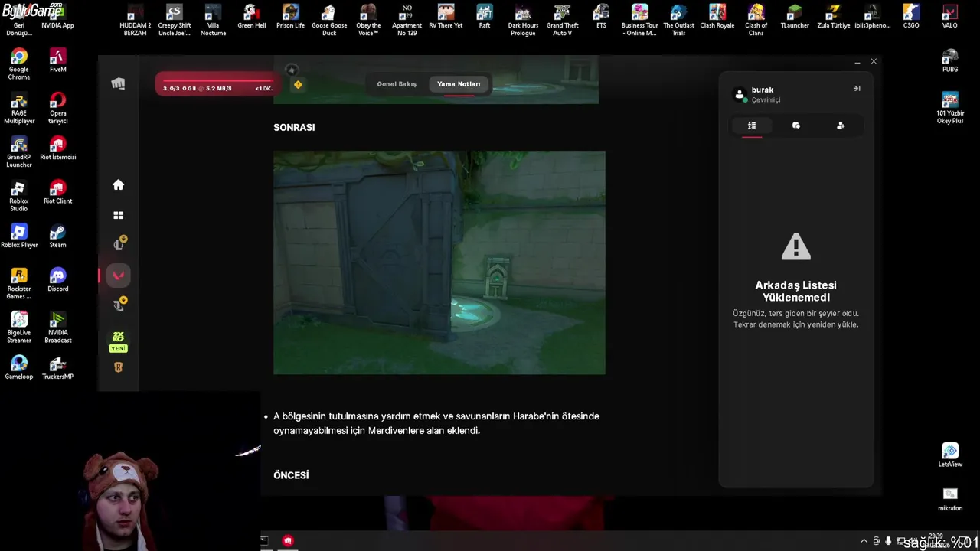Click the 'Çevrimiçi' status text
980x551 pixels.
pyautogui.click(x=766, y=100)
